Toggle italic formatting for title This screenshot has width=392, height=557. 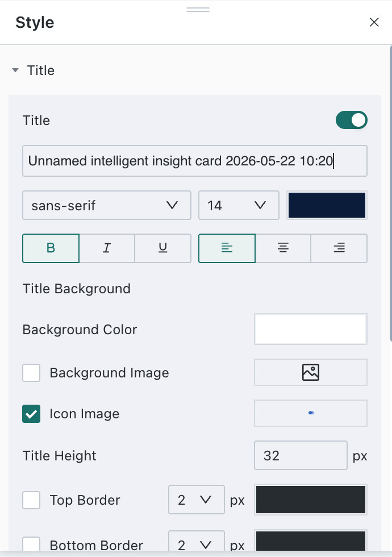click(107, 248)
